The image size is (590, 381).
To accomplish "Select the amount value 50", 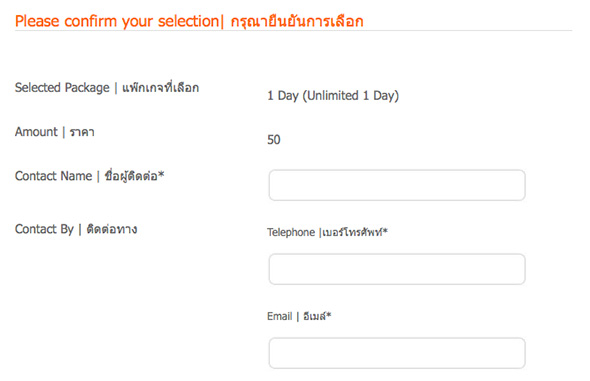I will pos(274,140).
